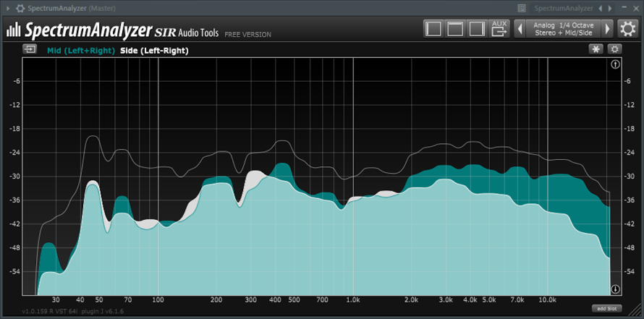Go to previous analyzer preset arrow
The image size is (644, 319).
click(520, 29)
